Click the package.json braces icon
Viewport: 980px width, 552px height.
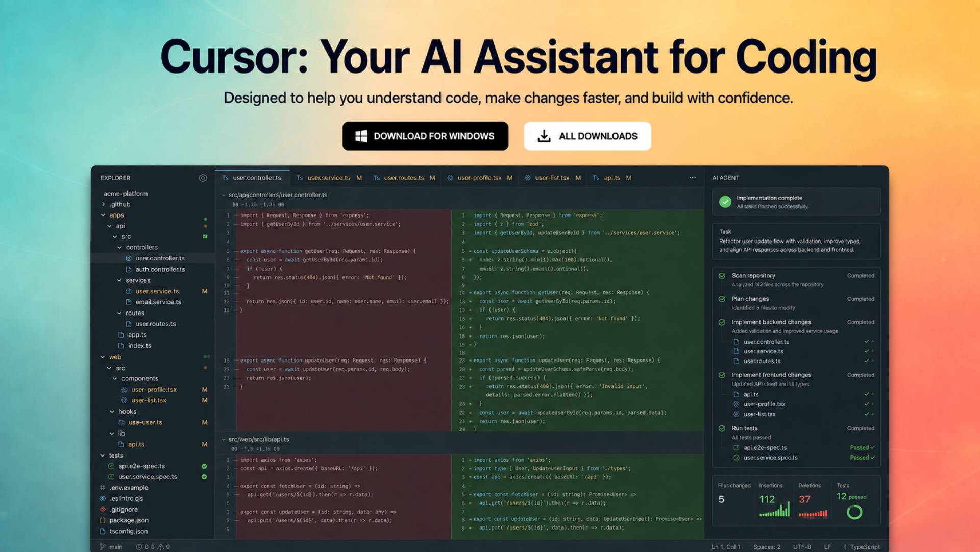[103, 520]
